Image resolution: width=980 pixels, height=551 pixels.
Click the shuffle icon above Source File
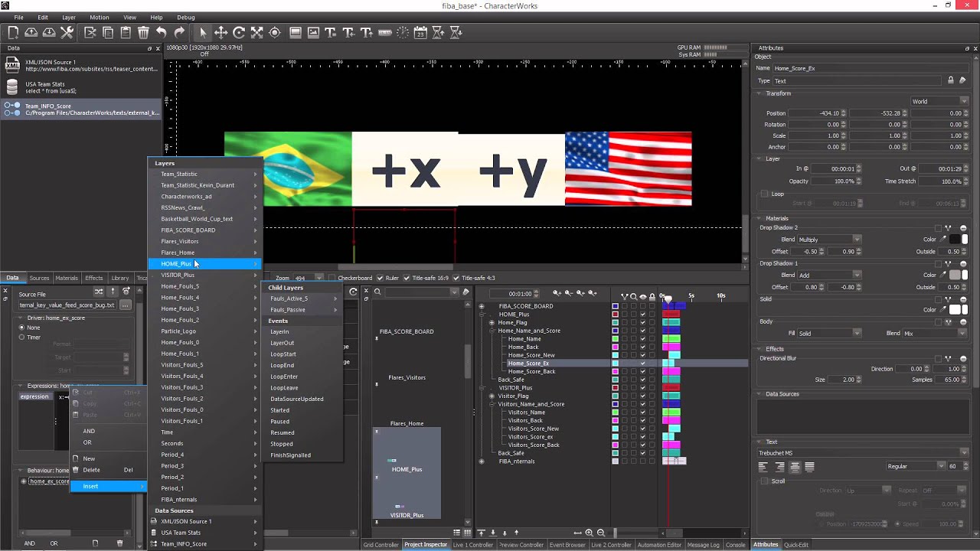coord(98,292)
